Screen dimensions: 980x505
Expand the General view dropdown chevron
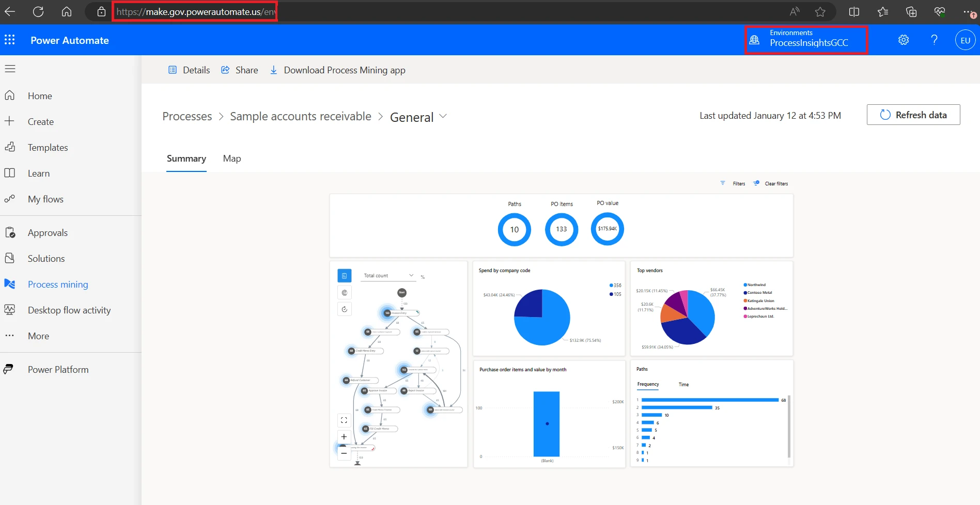coord(443,117)
